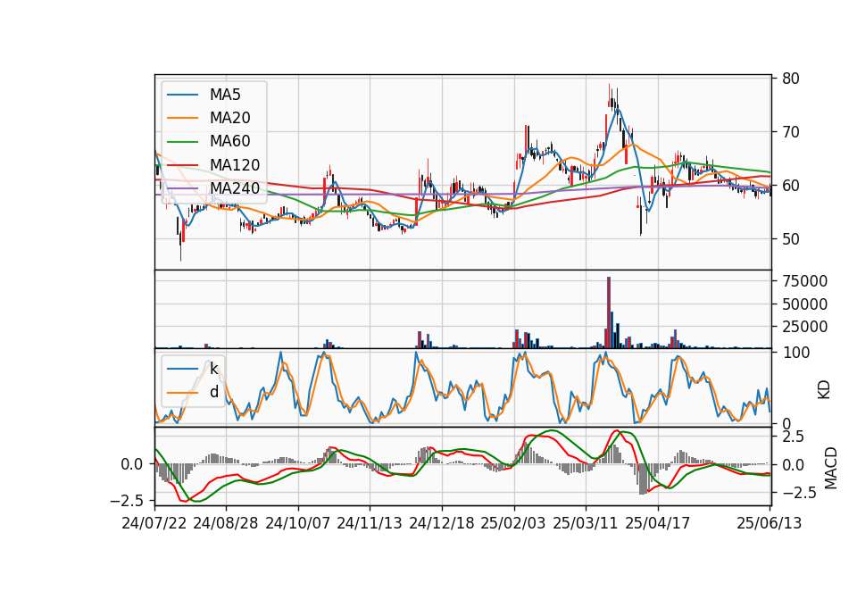Viewport: 857px width, 616px height.
Task: Click the 25/02/03 date label
Action: click(x=513, y=524)
